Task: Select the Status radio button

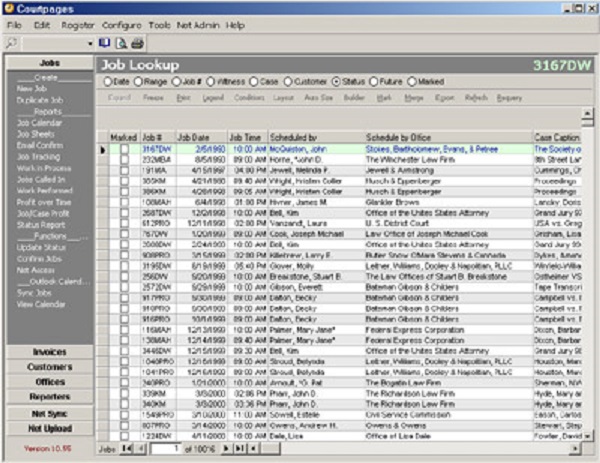Action: click(336, 82)
